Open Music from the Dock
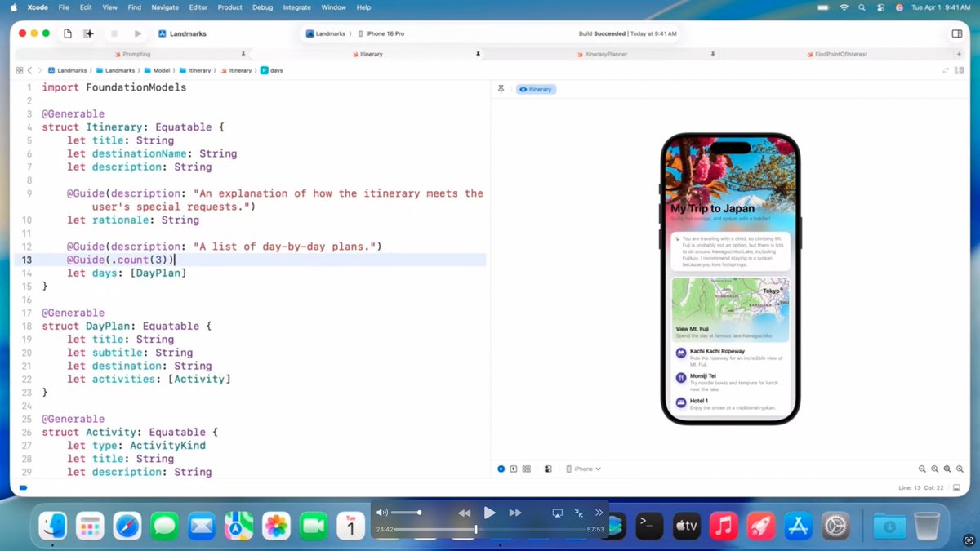The height and width of the screenshot is (551, 980). (x=724, y=527)
